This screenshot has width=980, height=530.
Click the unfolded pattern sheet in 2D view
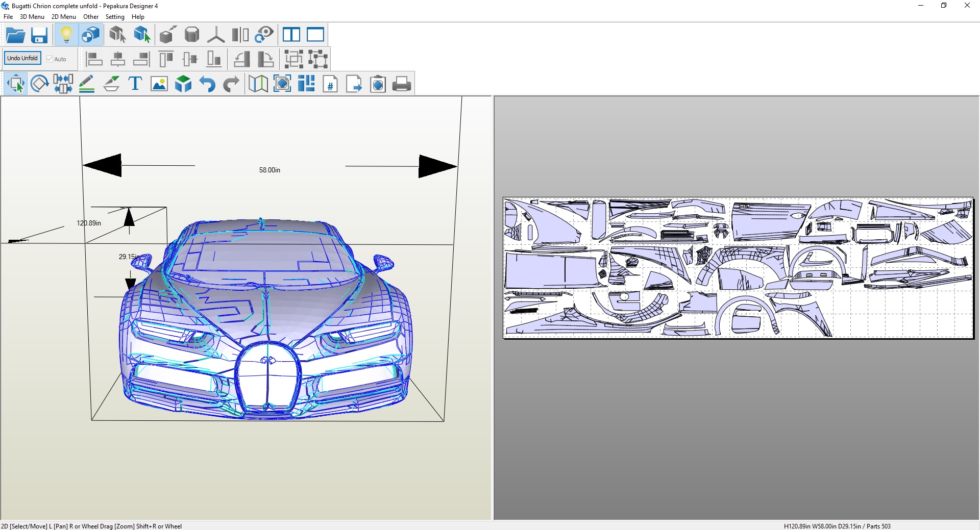click(x=738, y=268)
